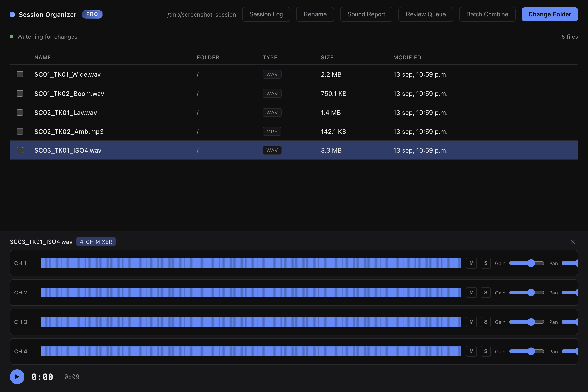Tick checkbox for SC03_TK01_ISO4.wav
This screenshot has height=392, width=588.
[20, 150]
